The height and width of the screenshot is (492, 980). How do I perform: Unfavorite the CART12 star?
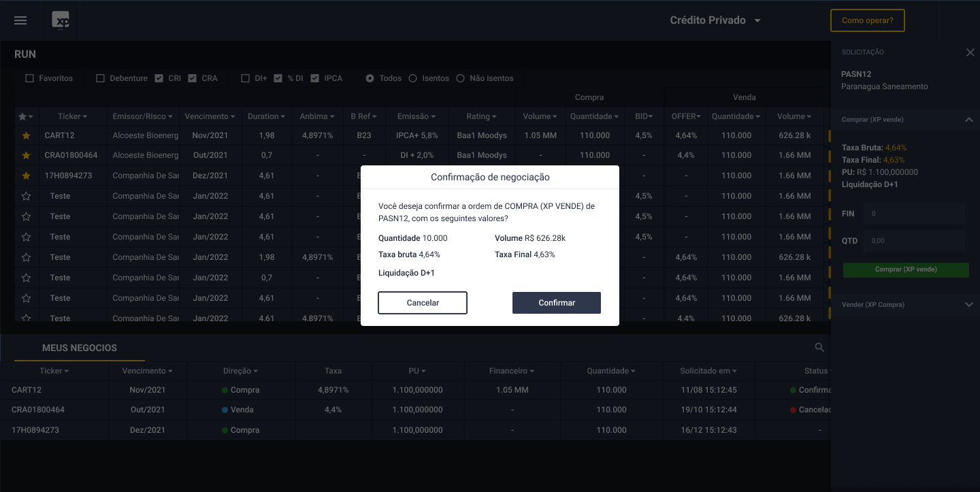26,135
